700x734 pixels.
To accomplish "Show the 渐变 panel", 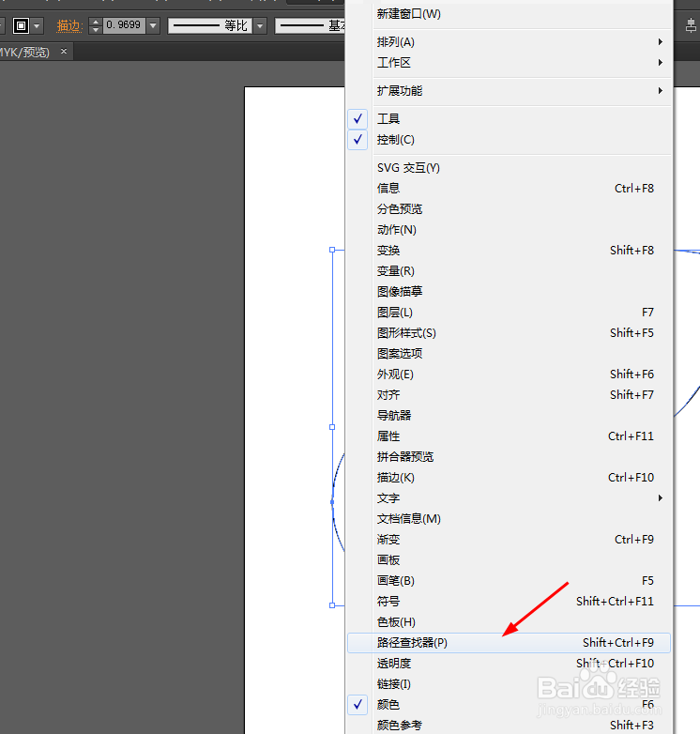I will point(510,540).
